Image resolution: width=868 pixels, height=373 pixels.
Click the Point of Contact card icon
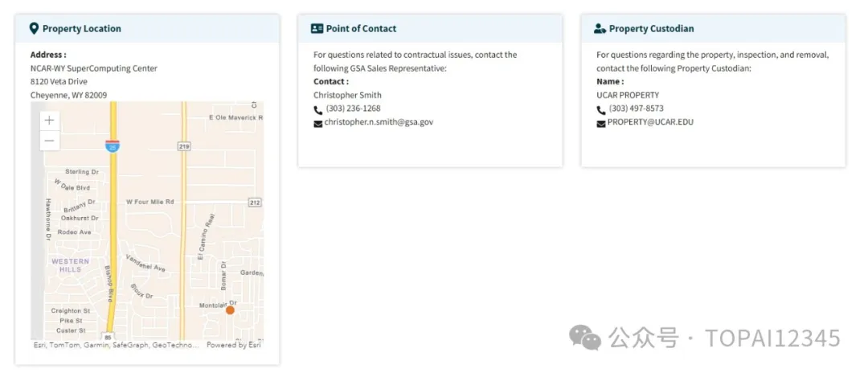[317, 29]
